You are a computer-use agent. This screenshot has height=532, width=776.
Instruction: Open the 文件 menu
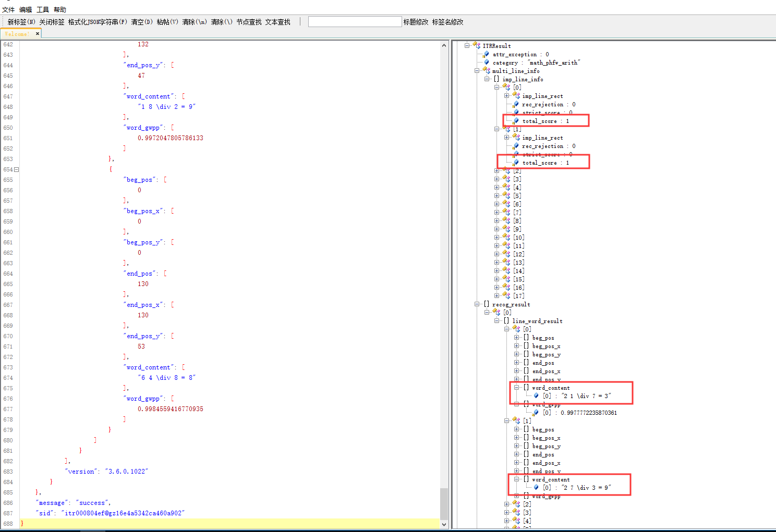click(8, 9)
